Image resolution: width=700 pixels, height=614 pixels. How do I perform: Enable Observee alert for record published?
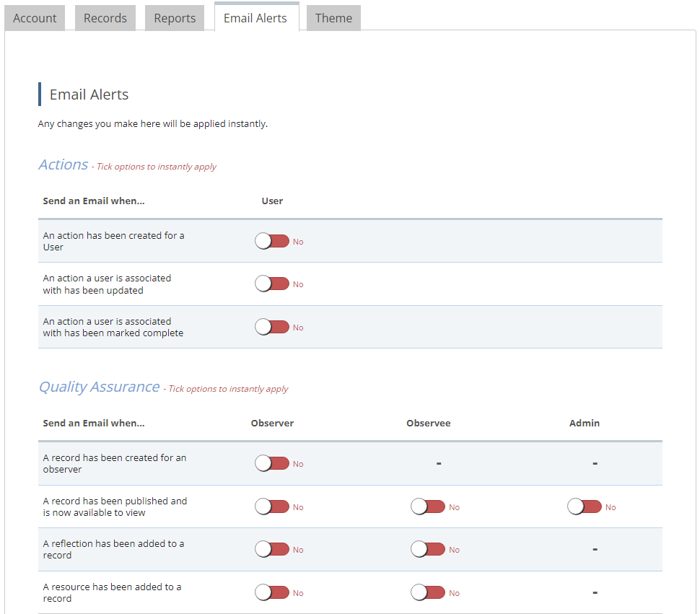tap(428, 507)
